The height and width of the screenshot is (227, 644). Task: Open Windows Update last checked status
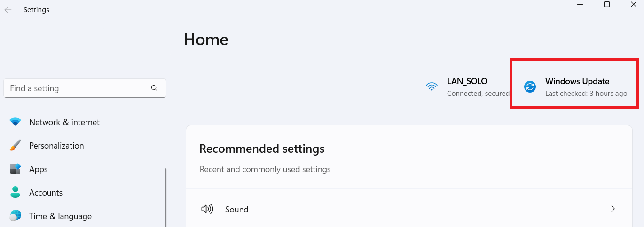tap(586, 94)
